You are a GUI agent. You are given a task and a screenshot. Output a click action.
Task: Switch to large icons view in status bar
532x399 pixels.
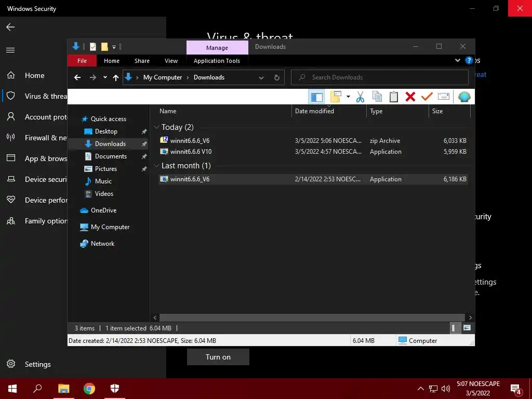pos(467,328)
